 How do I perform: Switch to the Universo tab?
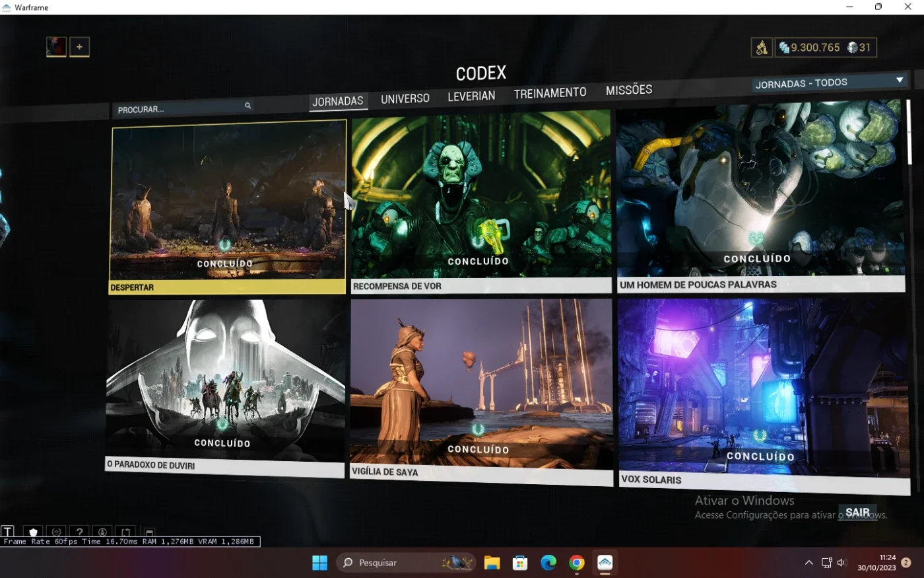pyautogui.click(x=405, y=98)
